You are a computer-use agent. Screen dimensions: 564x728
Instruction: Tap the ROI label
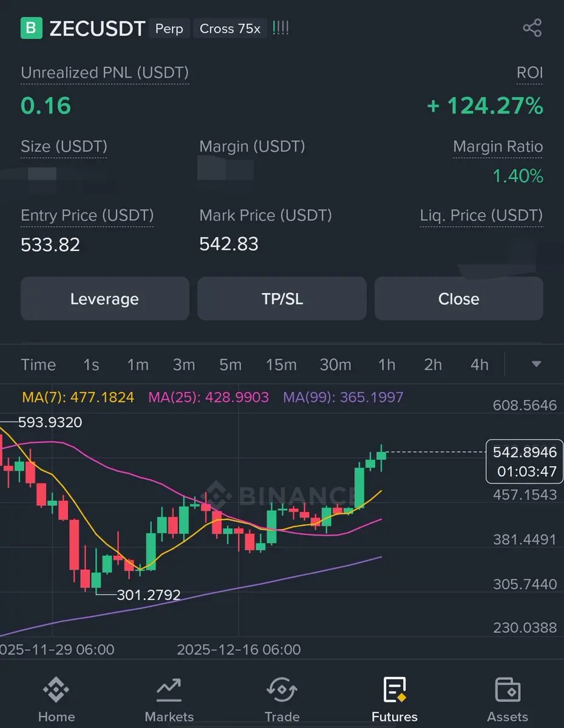pos(529,73)
